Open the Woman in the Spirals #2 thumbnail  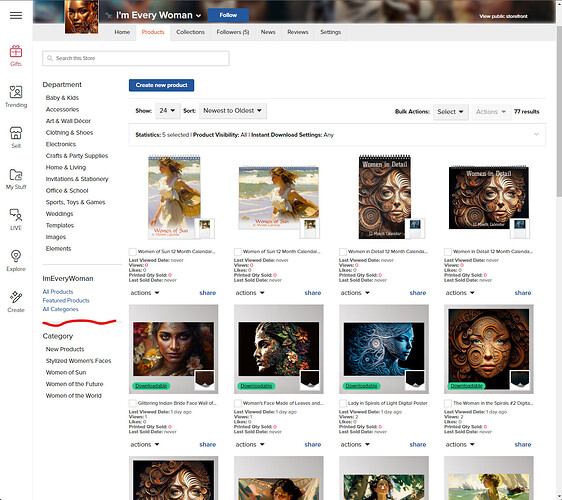point(489,349)
